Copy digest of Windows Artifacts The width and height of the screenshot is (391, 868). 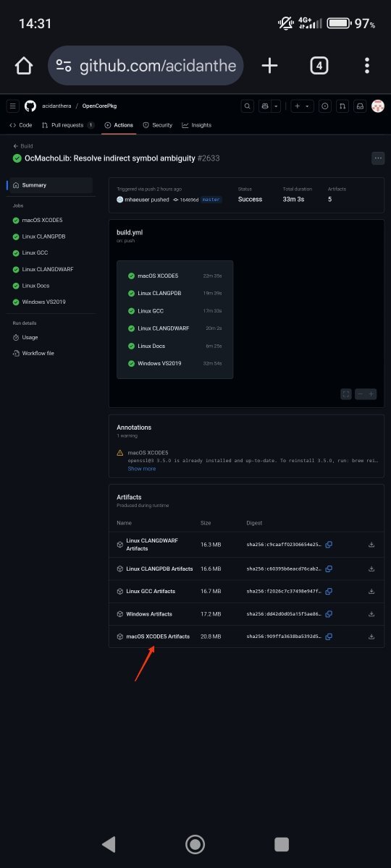[329, 614]
